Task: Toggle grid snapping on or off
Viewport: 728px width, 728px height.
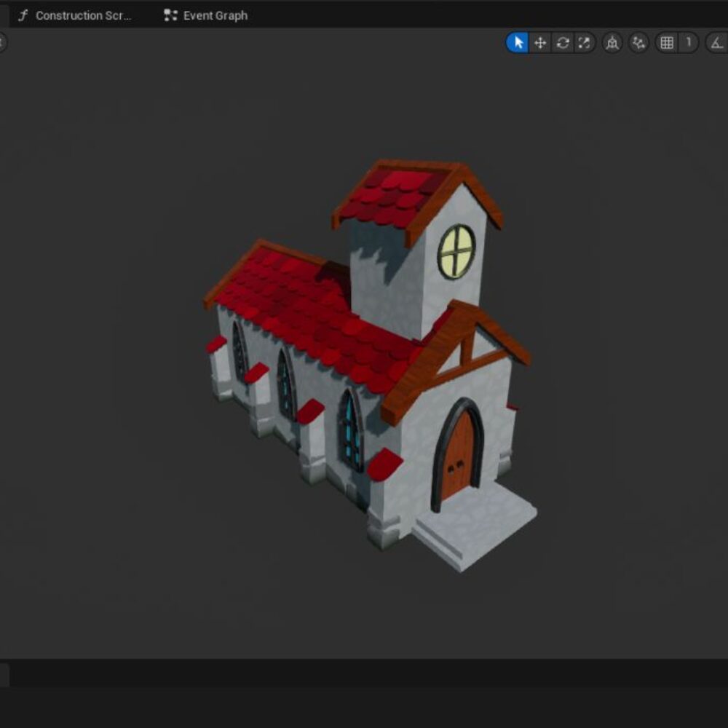Action: tap(666, 43)
